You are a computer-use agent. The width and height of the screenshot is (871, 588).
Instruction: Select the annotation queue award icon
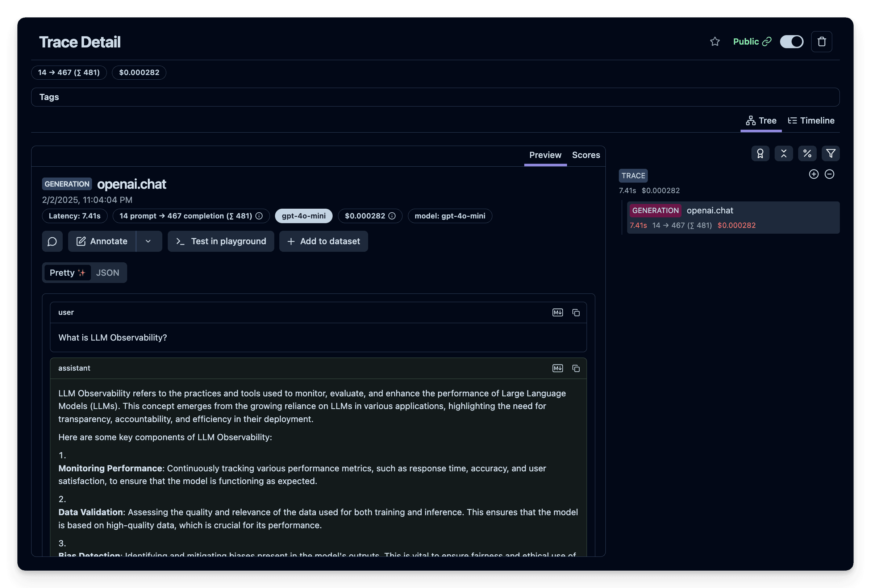click(x=760, y=153)
